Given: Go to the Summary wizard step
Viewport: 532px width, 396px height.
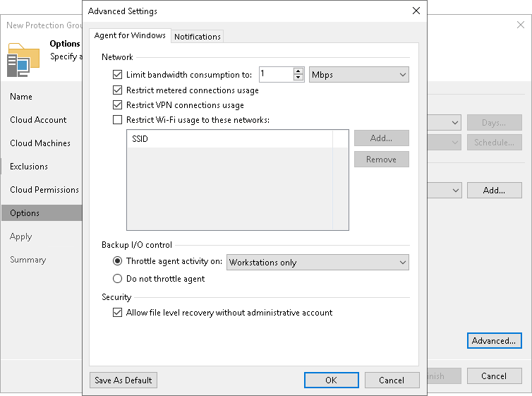Looking at the screenshot, I should [x=28, y=260].
